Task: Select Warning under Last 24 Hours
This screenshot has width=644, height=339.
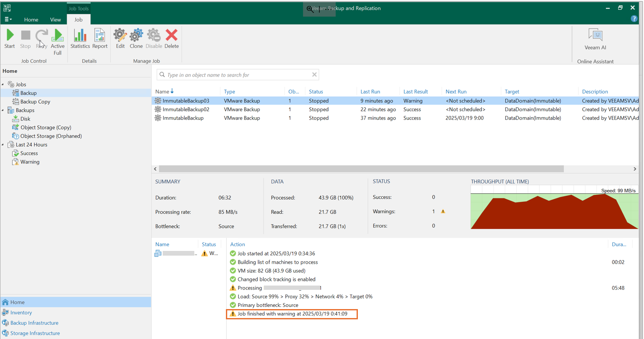Action: (x=26, y=162)
